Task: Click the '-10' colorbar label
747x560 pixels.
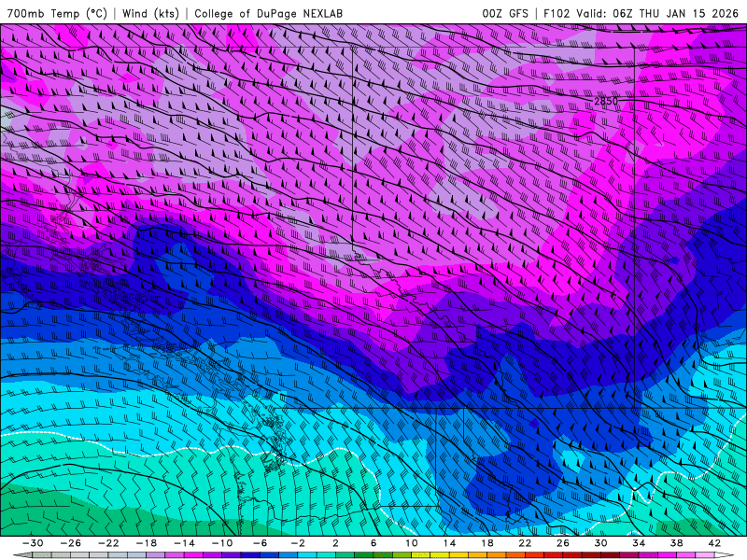Action: 222,543
